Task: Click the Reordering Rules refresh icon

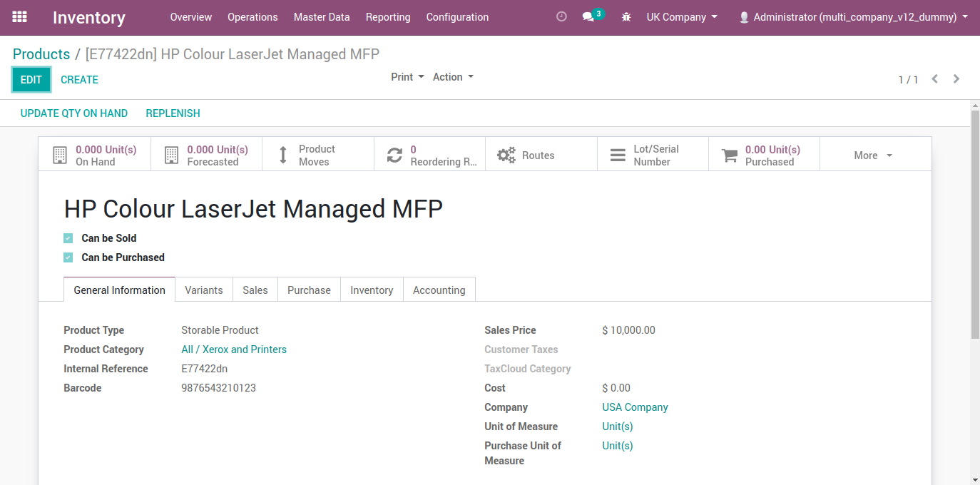Action: (394, 155)
